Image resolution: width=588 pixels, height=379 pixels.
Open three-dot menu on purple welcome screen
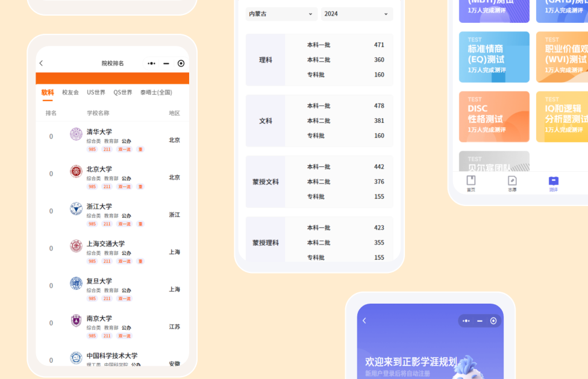[x=466, y=321]
